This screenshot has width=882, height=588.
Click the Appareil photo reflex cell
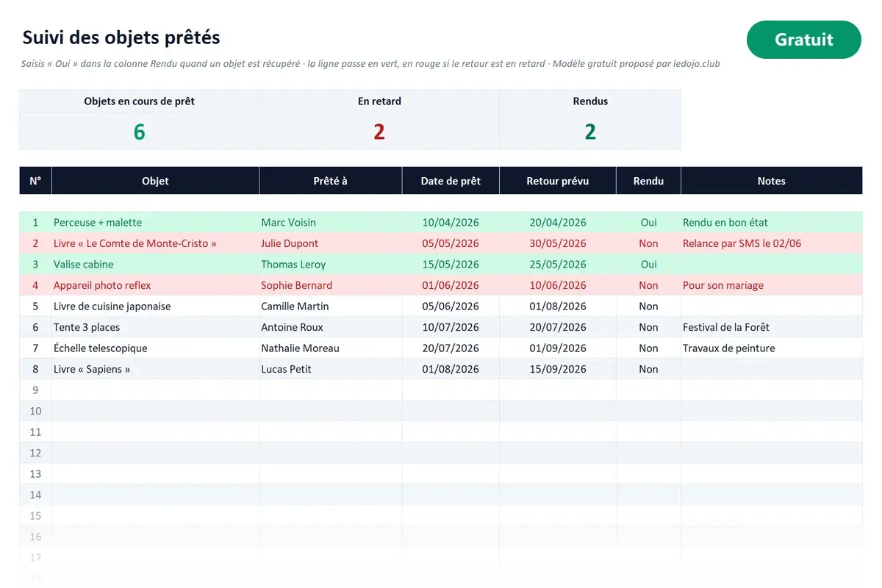(155, 285)
